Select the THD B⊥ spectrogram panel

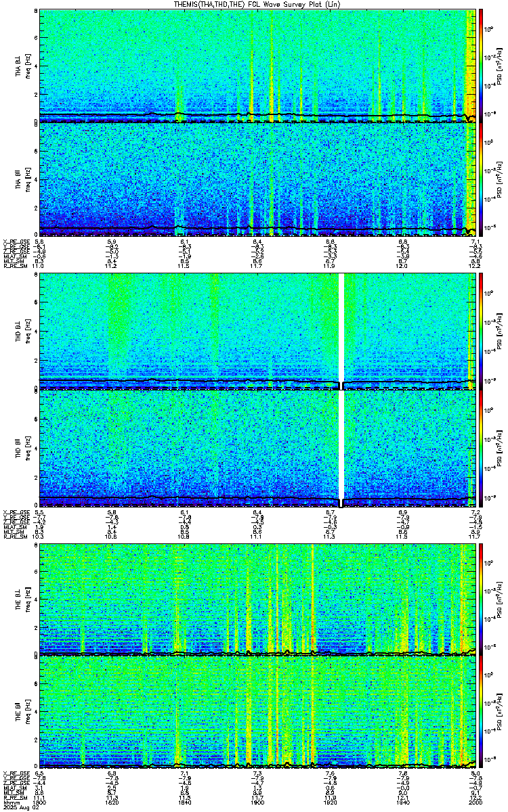click(x=258, y=332)
